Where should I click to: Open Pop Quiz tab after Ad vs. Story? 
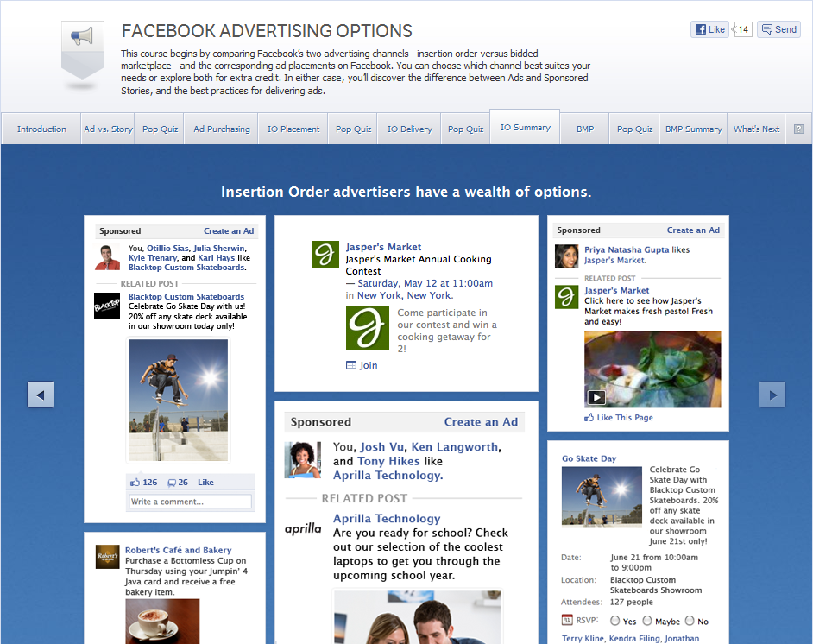160,129
